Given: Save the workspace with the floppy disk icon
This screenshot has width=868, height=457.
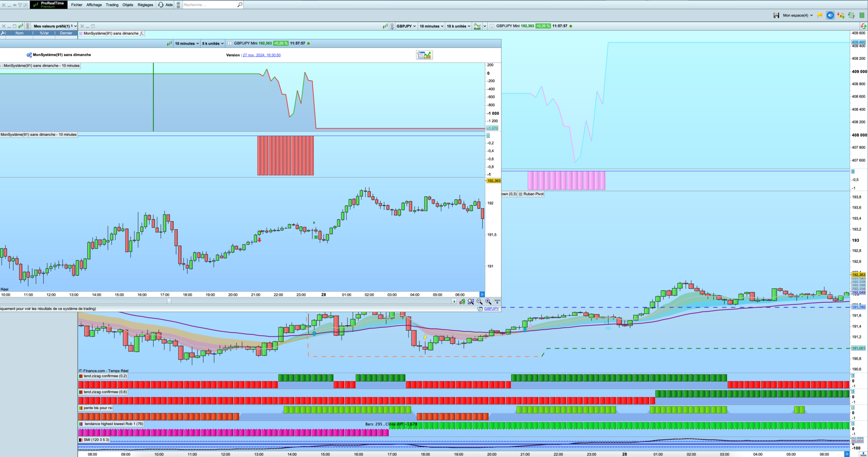Looking at the screenshot, I should click(776, 15).
